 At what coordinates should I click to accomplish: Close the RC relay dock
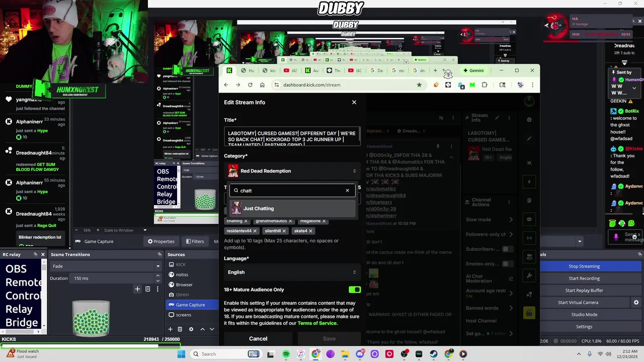click(43, 254)
